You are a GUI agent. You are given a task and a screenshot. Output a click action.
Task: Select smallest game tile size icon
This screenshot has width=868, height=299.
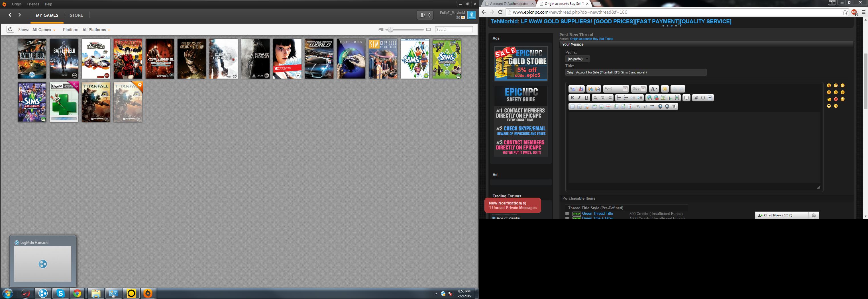(x=381, y=30)
